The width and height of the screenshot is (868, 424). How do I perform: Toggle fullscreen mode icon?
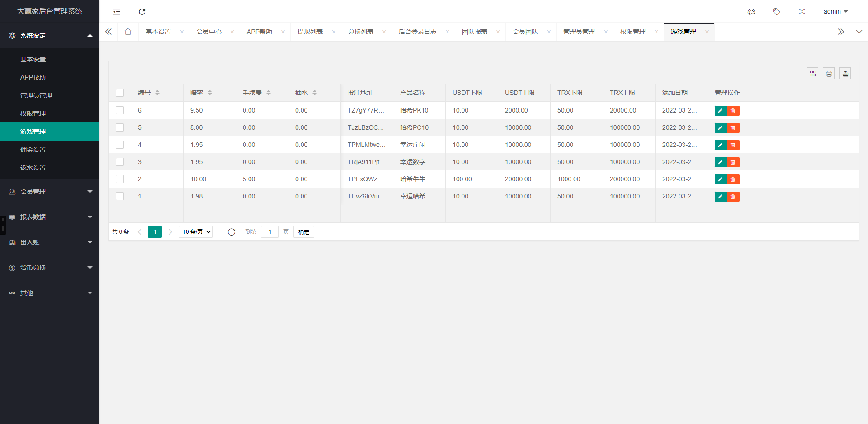[x=802, y=12]
